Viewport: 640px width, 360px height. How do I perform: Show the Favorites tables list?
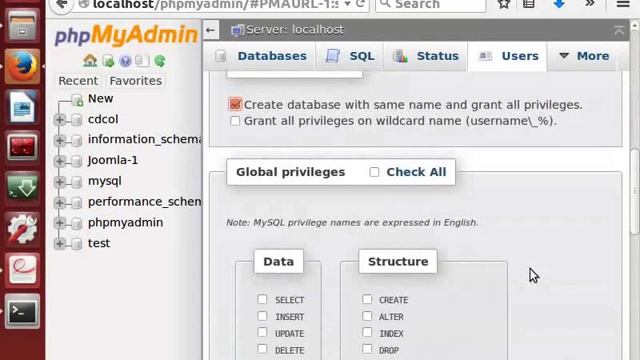click(x=136, y=81)
